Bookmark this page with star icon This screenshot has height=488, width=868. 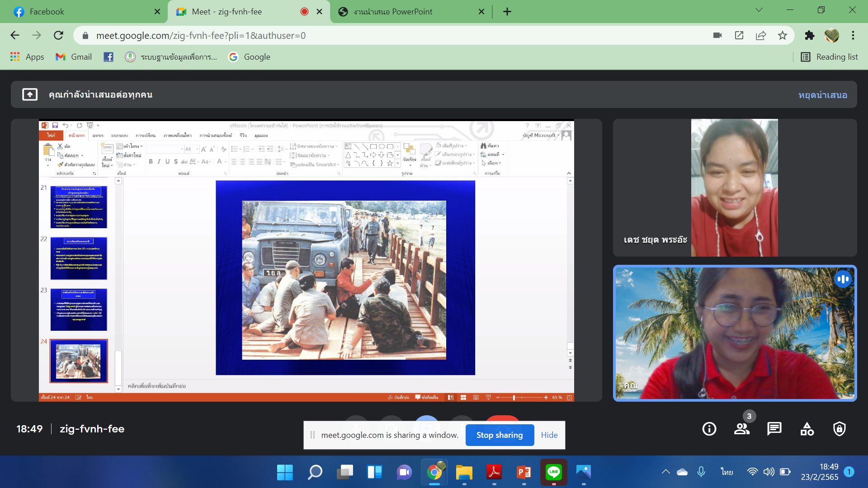[783, 35]
